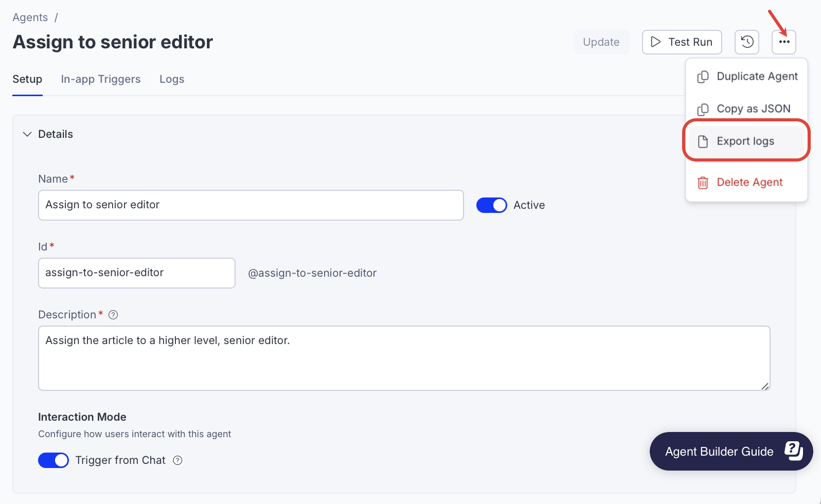
Task: Switch to the In-app Triggers tab
Action: (101, 79)
